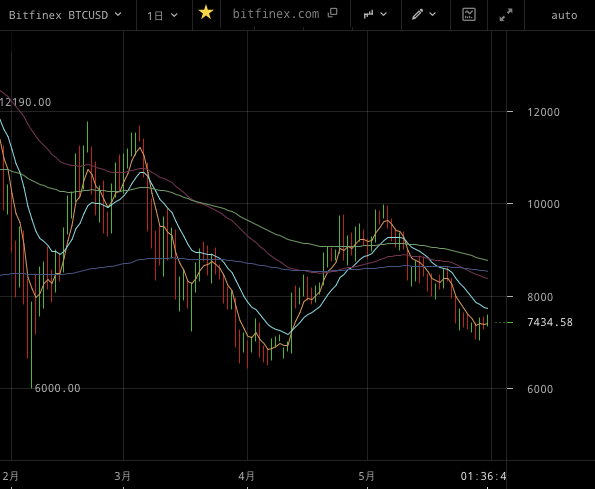Click the 12190.00 high price marker

pos(25,102)
